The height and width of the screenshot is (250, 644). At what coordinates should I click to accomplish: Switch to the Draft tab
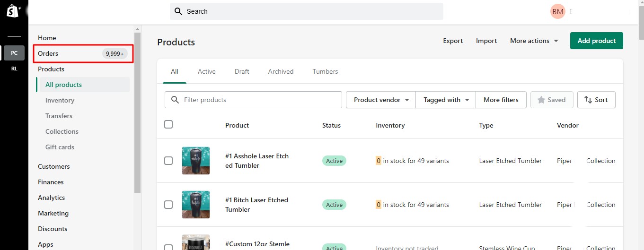(x=242, y=71)
